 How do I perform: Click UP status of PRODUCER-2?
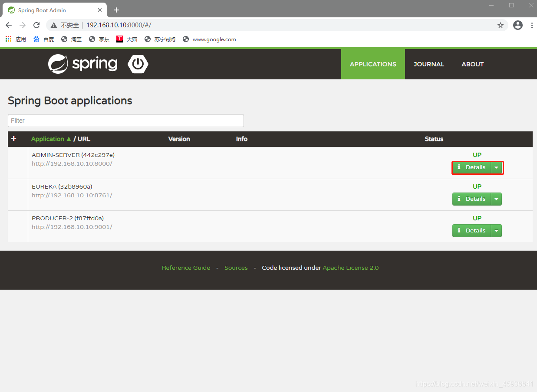477,218
